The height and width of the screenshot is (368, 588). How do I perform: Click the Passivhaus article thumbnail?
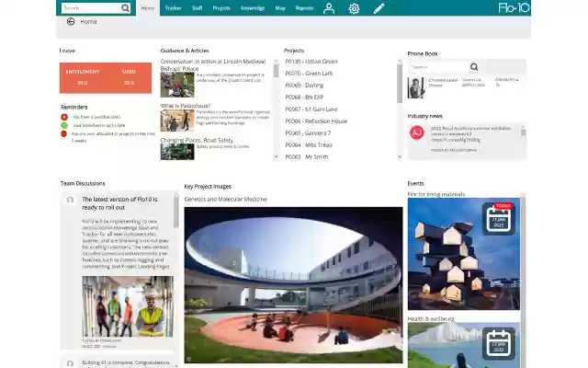(x=177, y=121)
